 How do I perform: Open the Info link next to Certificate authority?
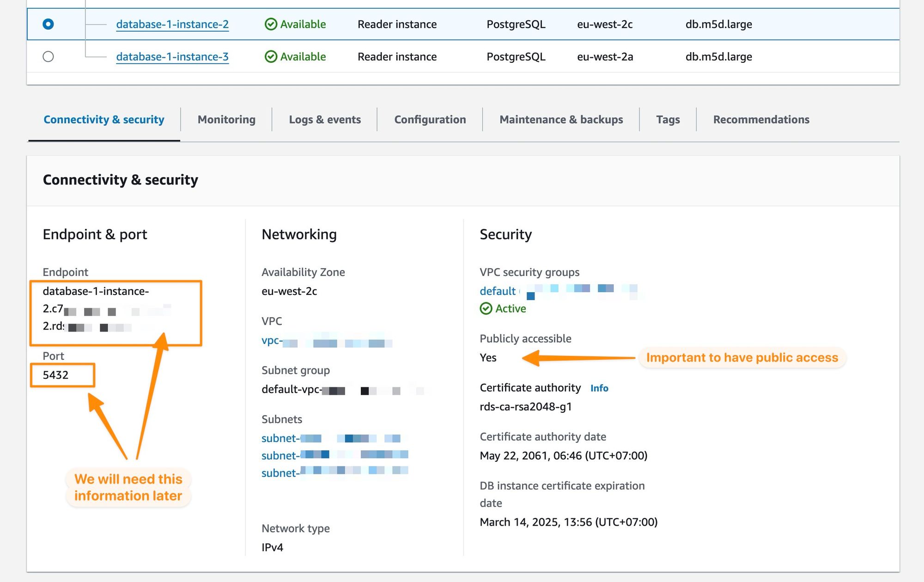point(599,388)
